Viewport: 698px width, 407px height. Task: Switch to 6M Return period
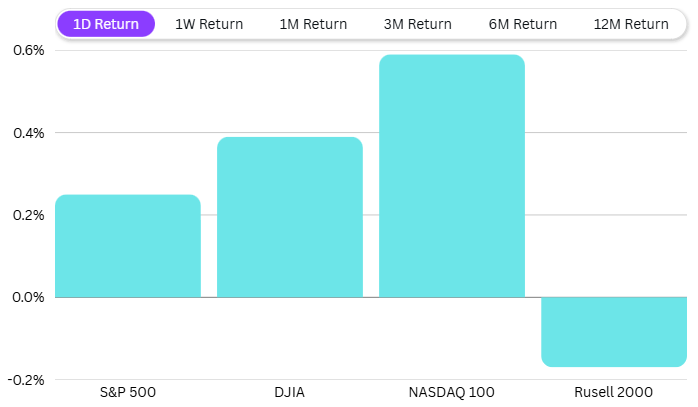pos(523,24)
